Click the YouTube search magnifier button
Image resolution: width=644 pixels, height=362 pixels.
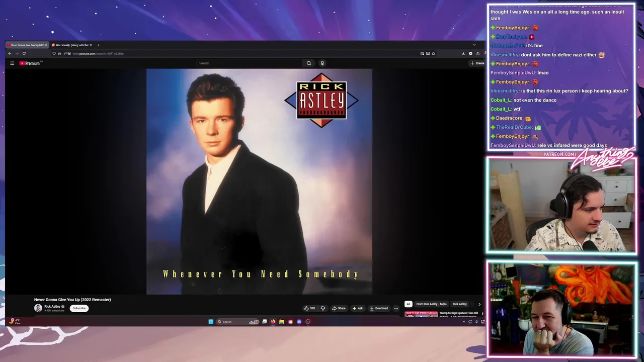[309, 63]
